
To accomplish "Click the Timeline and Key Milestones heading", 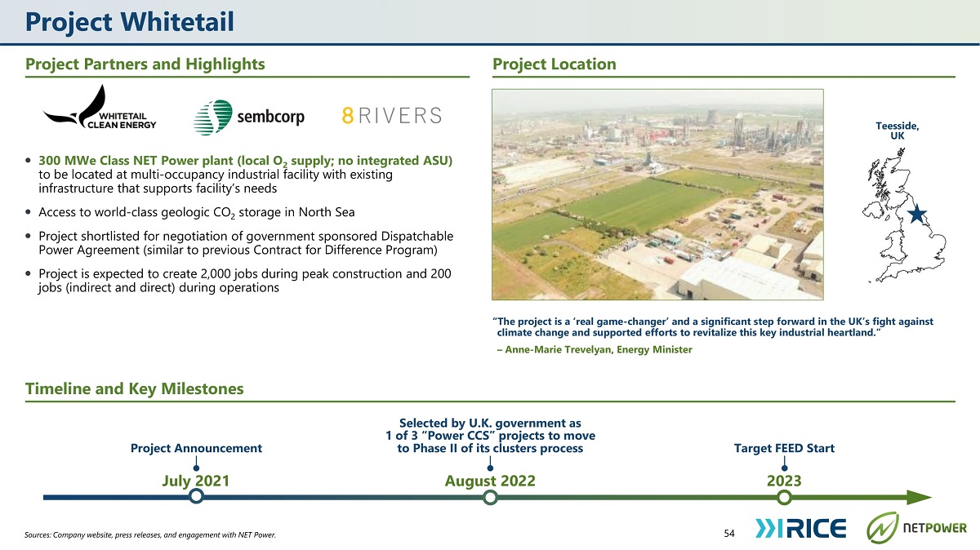I will (x=135, y=389).
